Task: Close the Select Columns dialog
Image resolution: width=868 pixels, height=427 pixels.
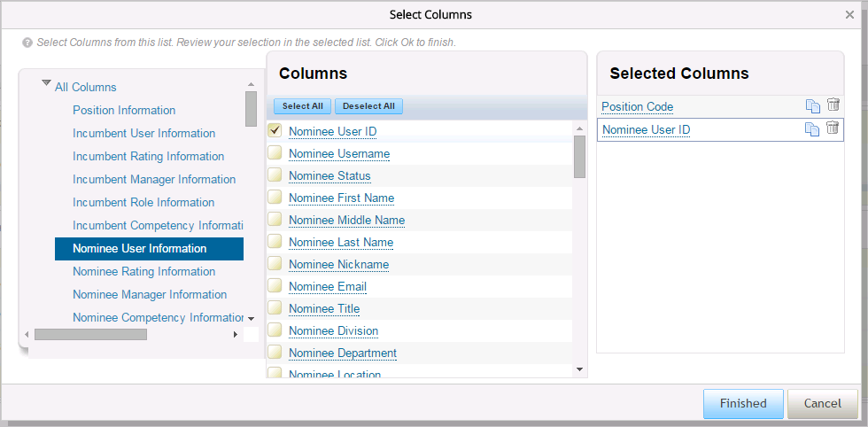Action: [849, 15]
